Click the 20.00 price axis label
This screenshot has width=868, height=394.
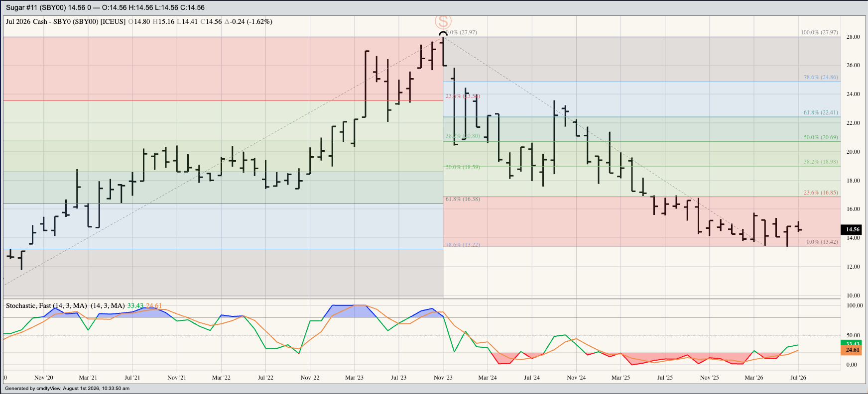tap(853, 152)
